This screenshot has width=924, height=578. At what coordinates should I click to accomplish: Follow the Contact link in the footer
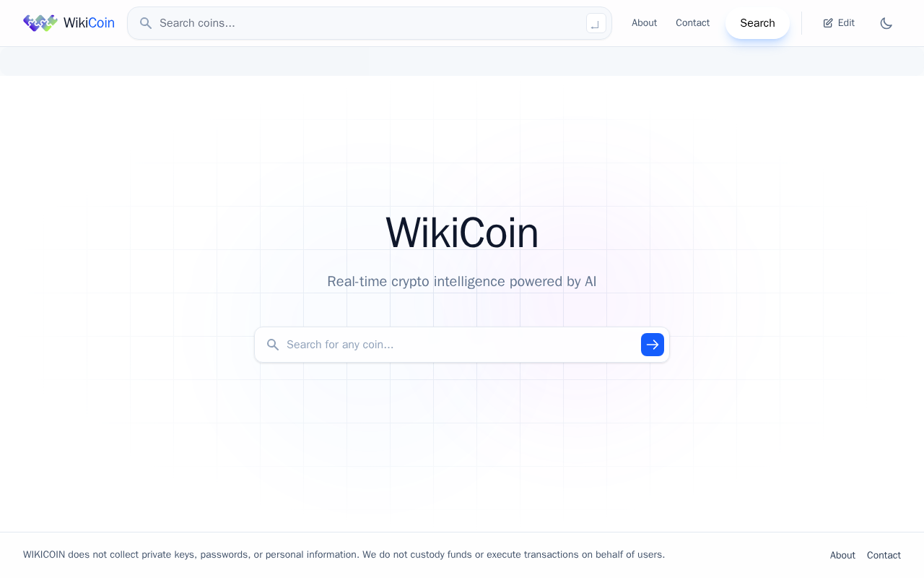click(x=884, y=555)
